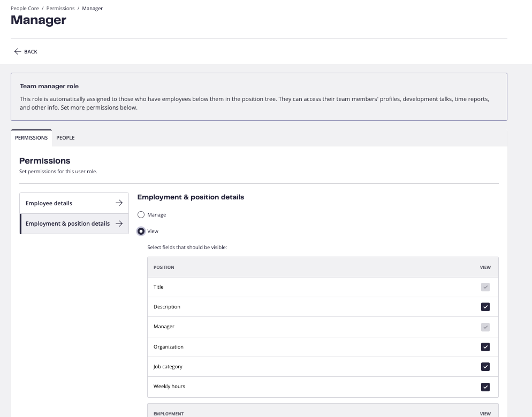Click the back arrow icon

tap(18, 51)
